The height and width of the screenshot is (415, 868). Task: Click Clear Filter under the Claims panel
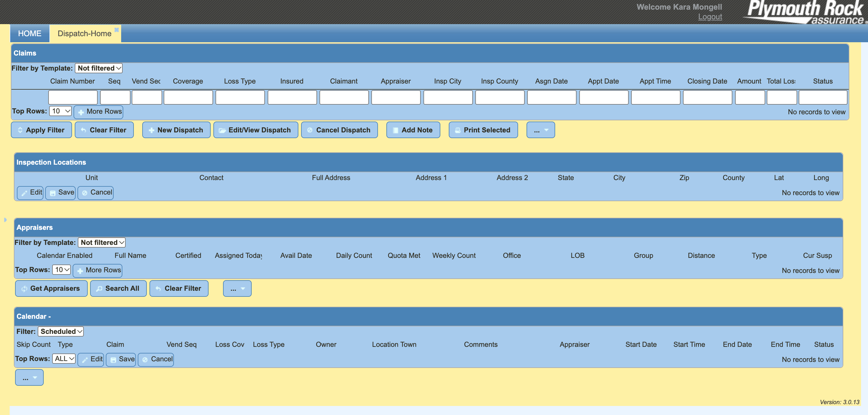click(104, 130)
